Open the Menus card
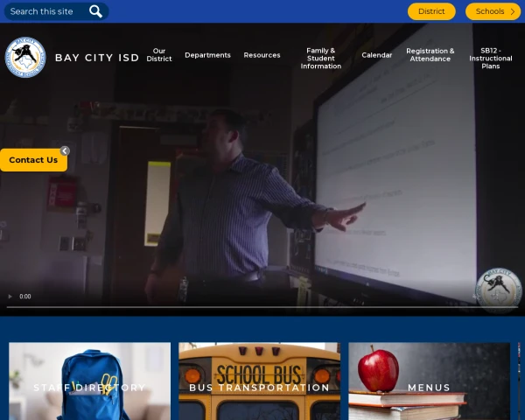 pyautogui.click(x=430, y=381)
